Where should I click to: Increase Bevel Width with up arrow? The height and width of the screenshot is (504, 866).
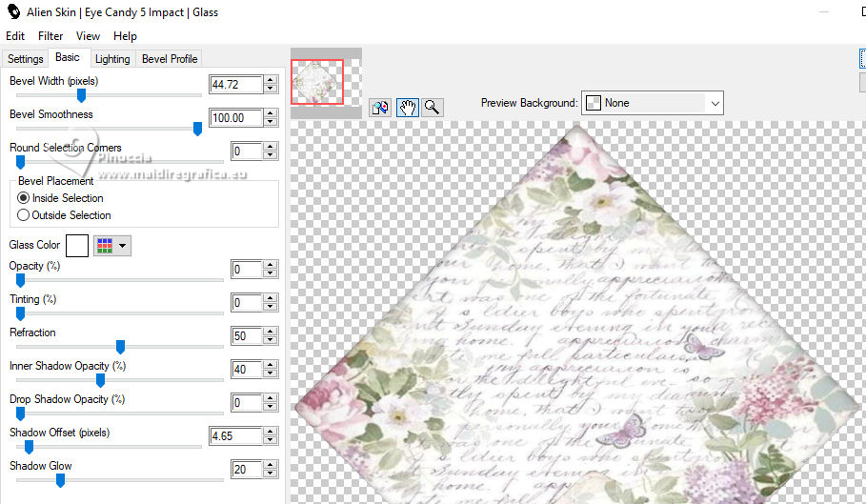[x=271, y=80]
